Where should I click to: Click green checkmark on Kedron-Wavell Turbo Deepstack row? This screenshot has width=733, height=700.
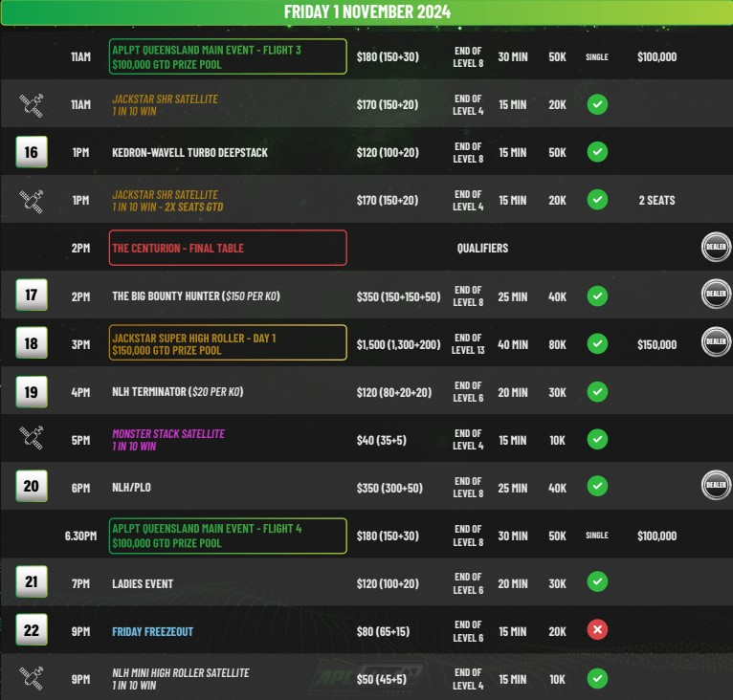click(597, 152)
